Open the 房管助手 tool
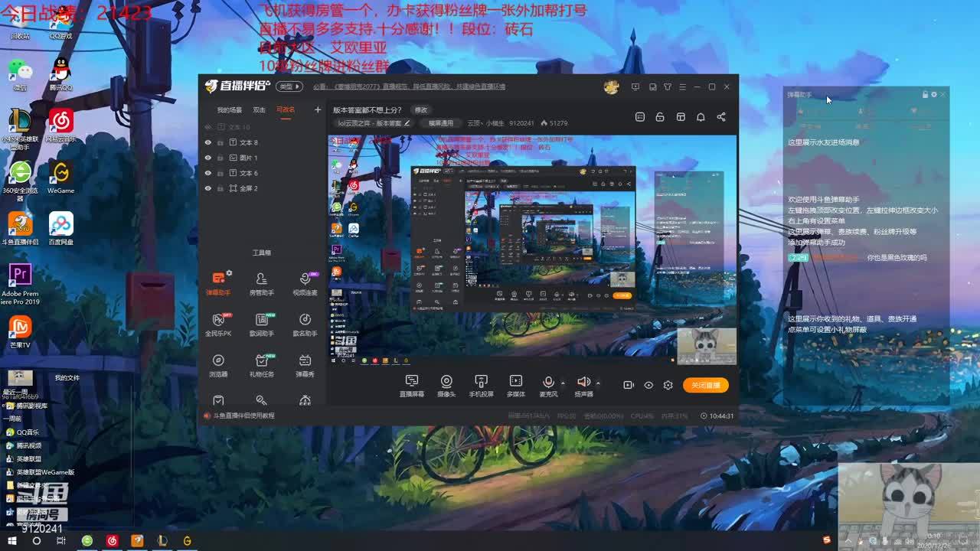980x551 pixels. pos(261,282)
